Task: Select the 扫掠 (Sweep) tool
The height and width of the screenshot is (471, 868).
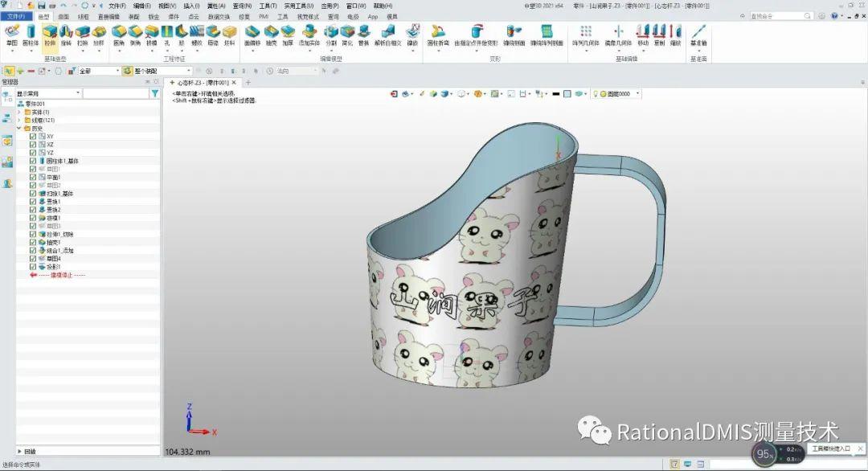Action: tap(83, 35)
